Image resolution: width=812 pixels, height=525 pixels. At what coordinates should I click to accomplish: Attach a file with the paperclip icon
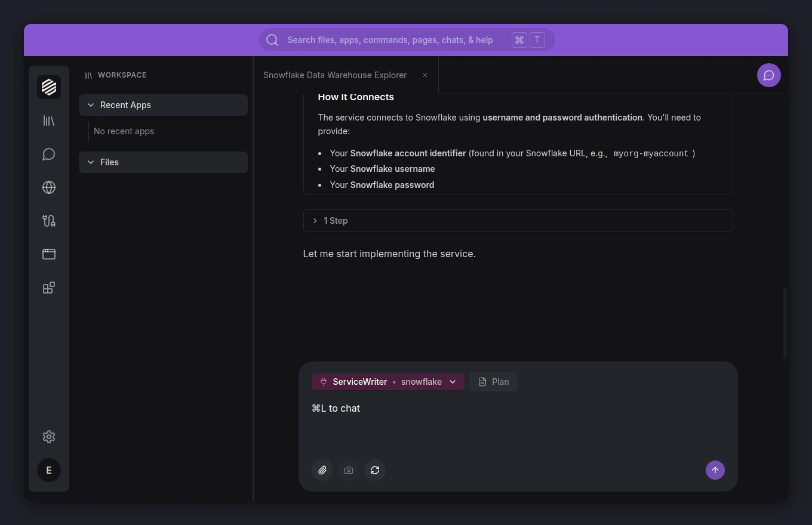pyautogui.click(x=322, y=470)
